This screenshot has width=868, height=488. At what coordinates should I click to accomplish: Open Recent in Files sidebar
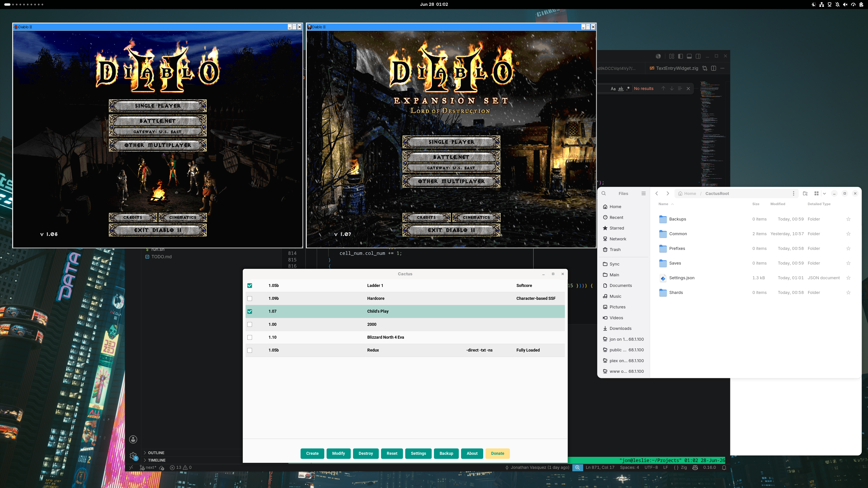623,218
